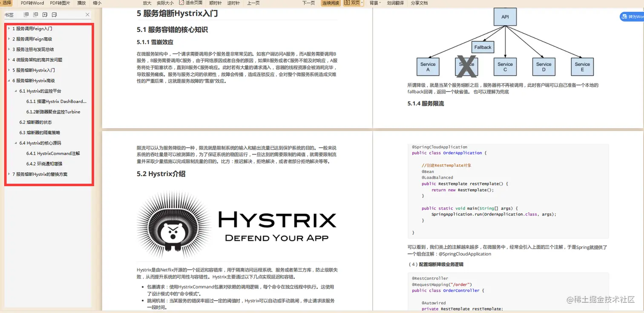Expand bookmark 5 服务熔断Hystrix入门 arrow
This screenshot has height=313, width=644.
tap(9, 70)
